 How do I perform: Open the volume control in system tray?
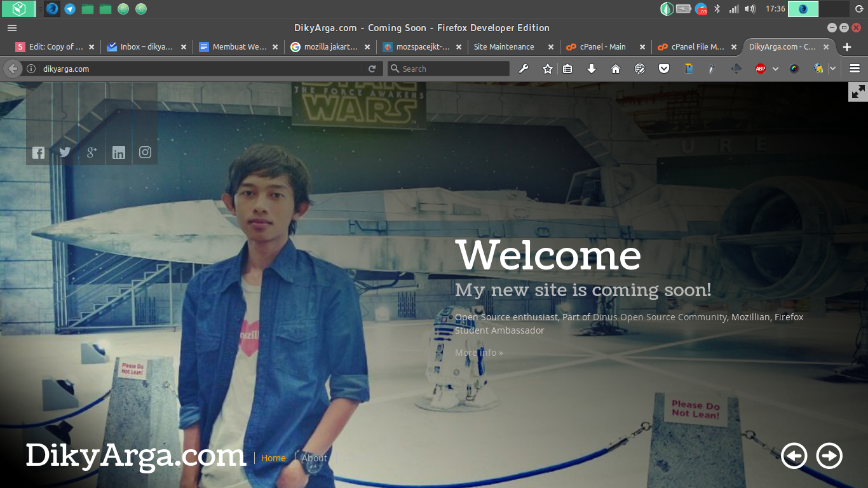pos(750,9)
